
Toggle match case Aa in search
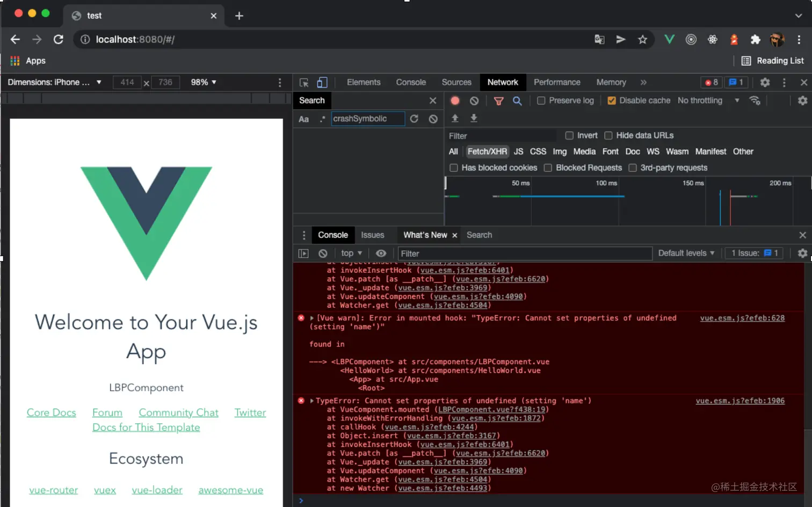pos(303,119)
